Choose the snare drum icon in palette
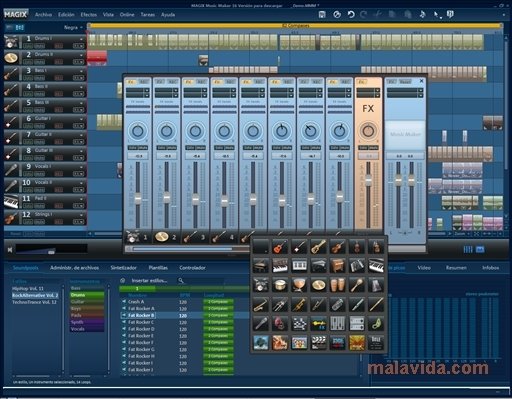512x399 pixels. (x=280, y=285)
